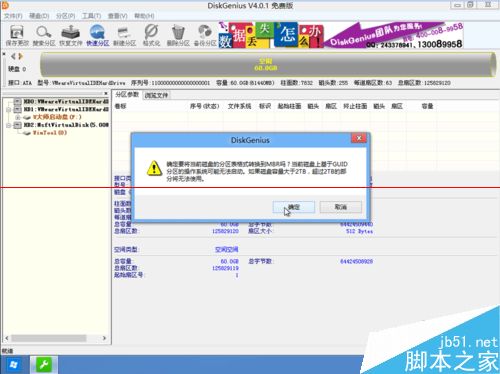This screenshot has height=374, width=500.
Task: Collapse the HD1 disk tree node
Action: (8, 109)
